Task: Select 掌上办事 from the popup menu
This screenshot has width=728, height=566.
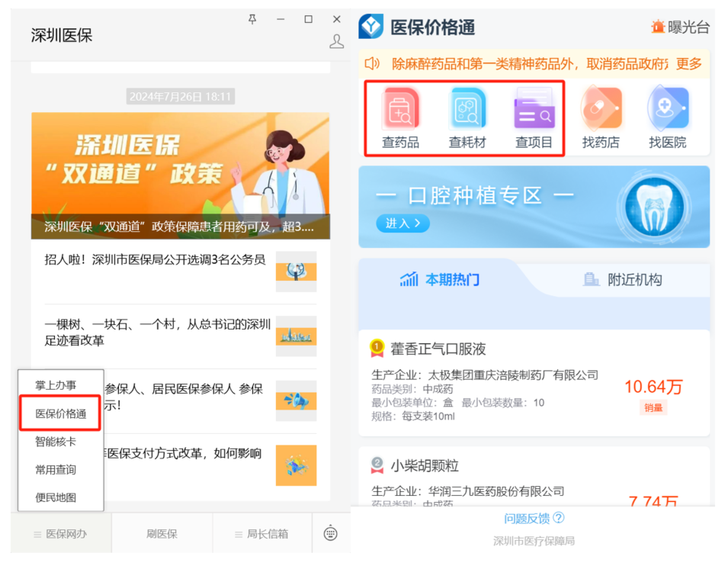Action: 56,384
